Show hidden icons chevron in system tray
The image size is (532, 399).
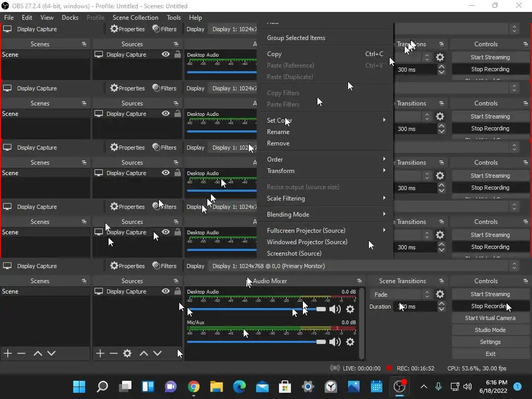(x=424, y=387)
